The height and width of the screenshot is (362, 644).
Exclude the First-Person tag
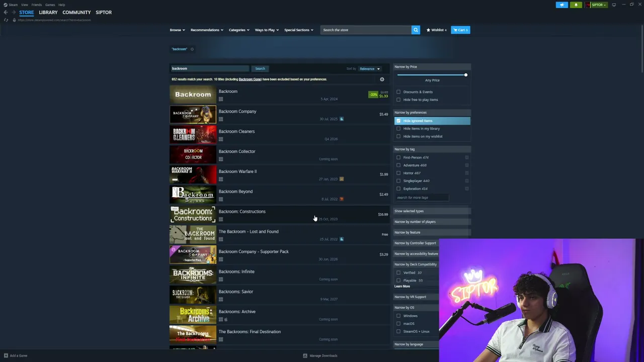click(x=467, y=157)
